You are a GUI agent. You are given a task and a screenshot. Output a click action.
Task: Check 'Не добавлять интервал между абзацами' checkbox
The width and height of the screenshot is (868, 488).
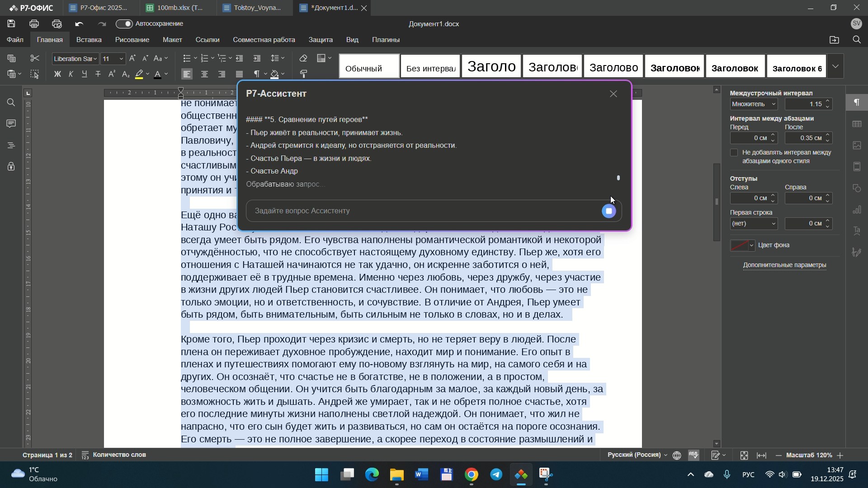pos(734,153)
